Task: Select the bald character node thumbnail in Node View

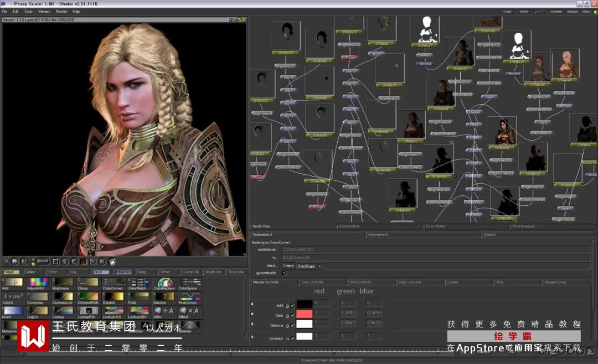Action: click(x=565, y=63)
